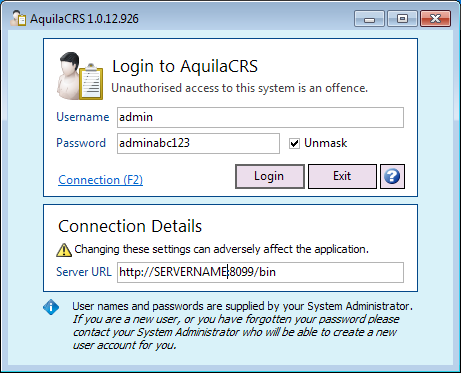Click the italic 'If you are a new user' text
The width and height of the screenshot is (461, 373).
pyautogui.click(x=236, y=332)
